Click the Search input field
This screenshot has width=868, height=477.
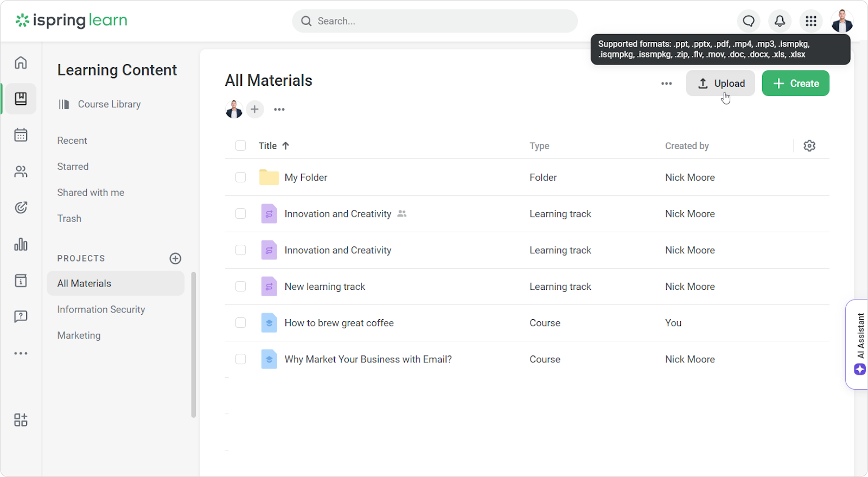(435, 21)
